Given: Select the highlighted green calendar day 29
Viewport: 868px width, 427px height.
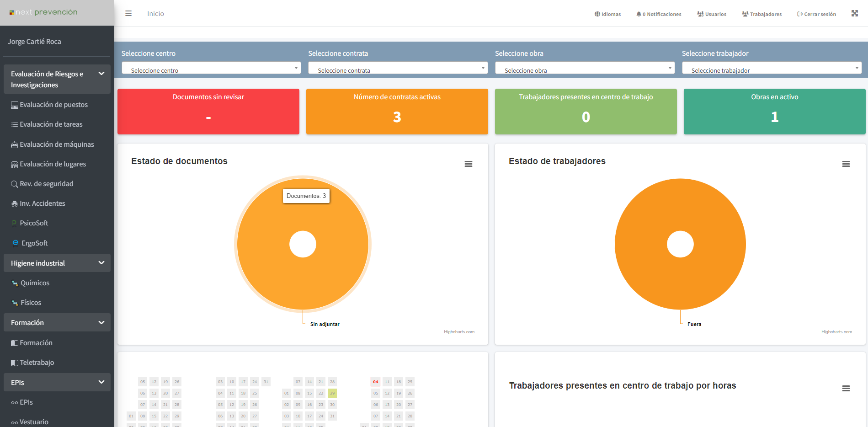Looking at the screenshot, I should click(x=332, y=393).
